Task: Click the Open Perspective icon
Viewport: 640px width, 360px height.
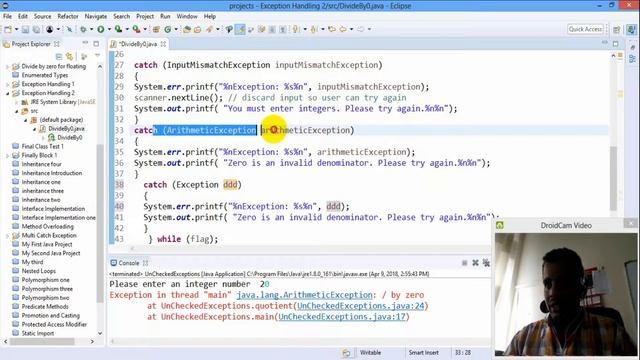Action: [617, 29]
